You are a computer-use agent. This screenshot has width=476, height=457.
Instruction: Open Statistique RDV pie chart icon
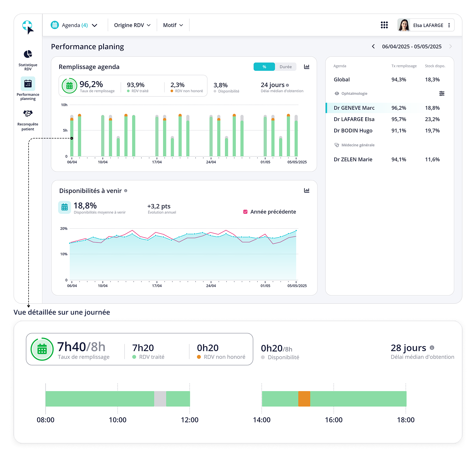[x=28, y=54]
